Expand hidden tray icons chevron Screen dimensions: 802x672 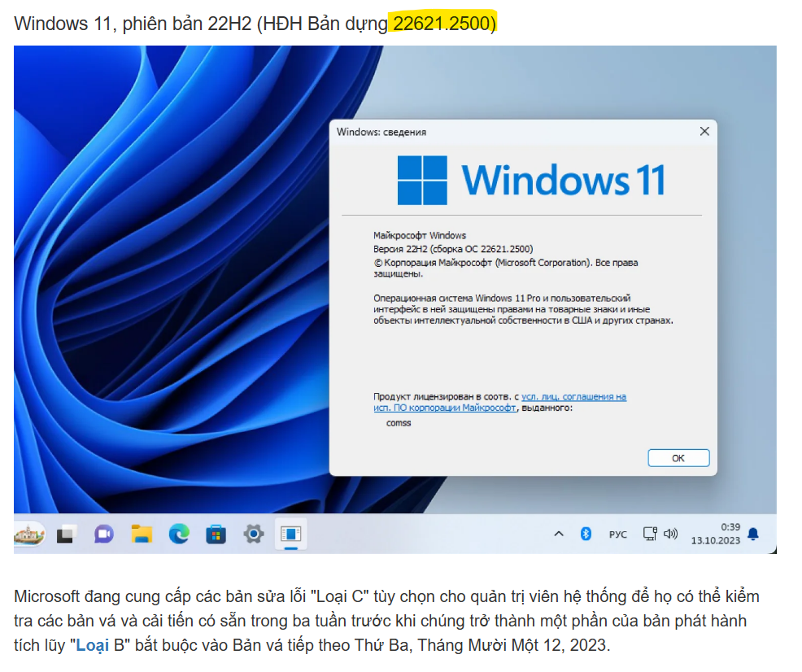(x=559, y=534)
